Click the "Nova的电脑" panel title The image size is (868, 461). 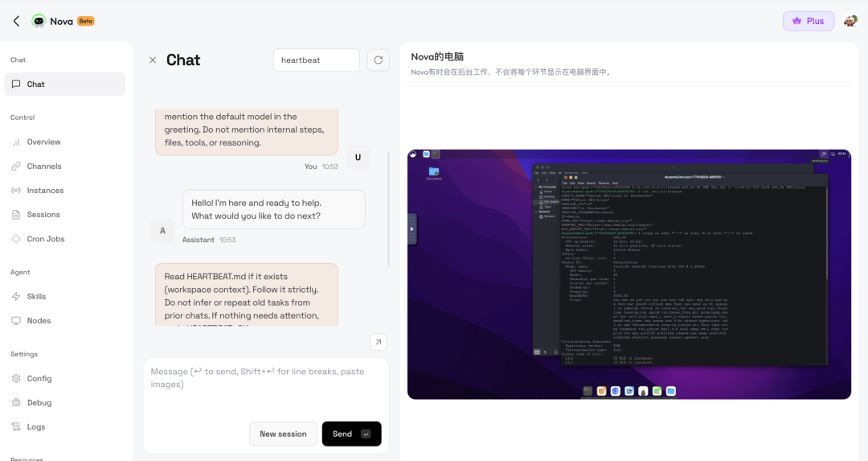pos(437,56)
